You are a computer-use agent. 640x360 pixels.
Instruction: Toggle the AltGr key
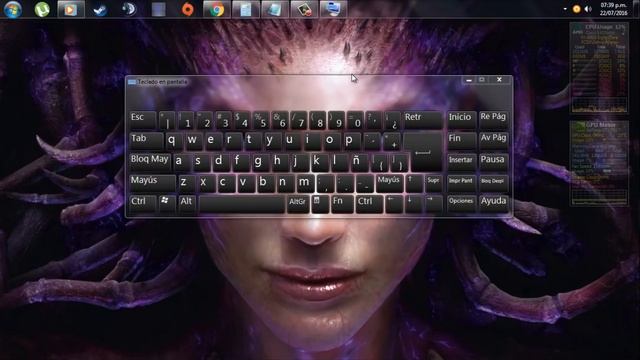click(x=298, y=204)
